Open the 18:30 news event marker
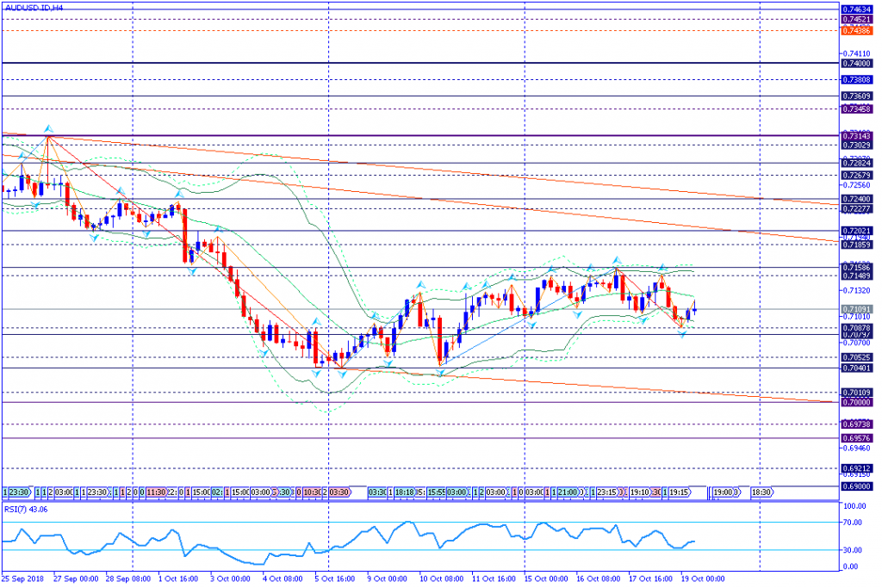The image size is (882, 588). 762,492
